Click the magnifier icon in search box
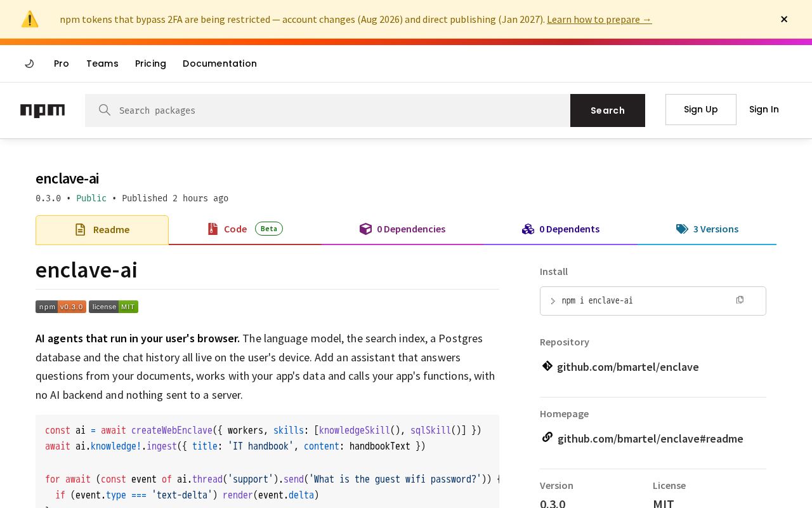Screen dimensions: 812x508 [105, 110]
